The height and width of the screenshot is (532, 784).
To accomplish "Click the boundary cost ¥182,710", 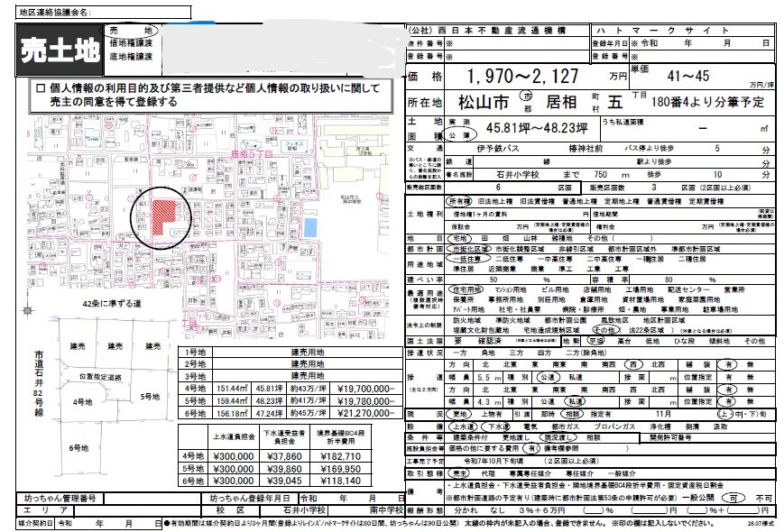I will click(x=340, y=456).
